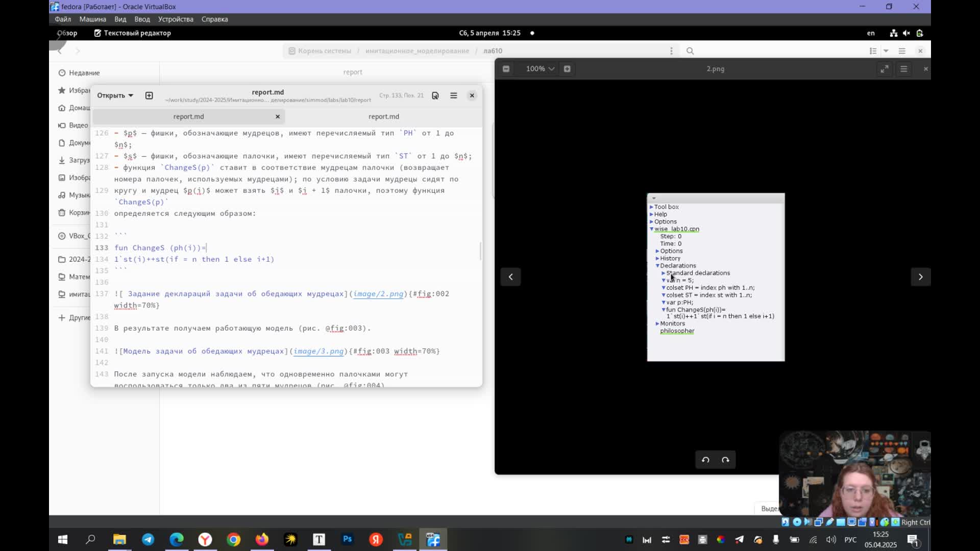The image size is (980, 551).
Task: Launch Telegram from the taskbar
Action: tap(148, 539)
